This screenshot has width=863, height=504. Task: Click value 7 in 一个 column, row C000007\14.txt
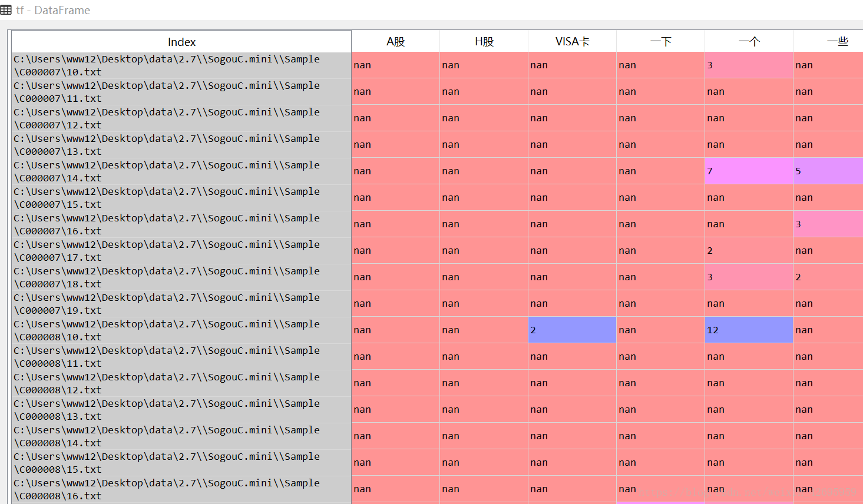tap(749, 171)
